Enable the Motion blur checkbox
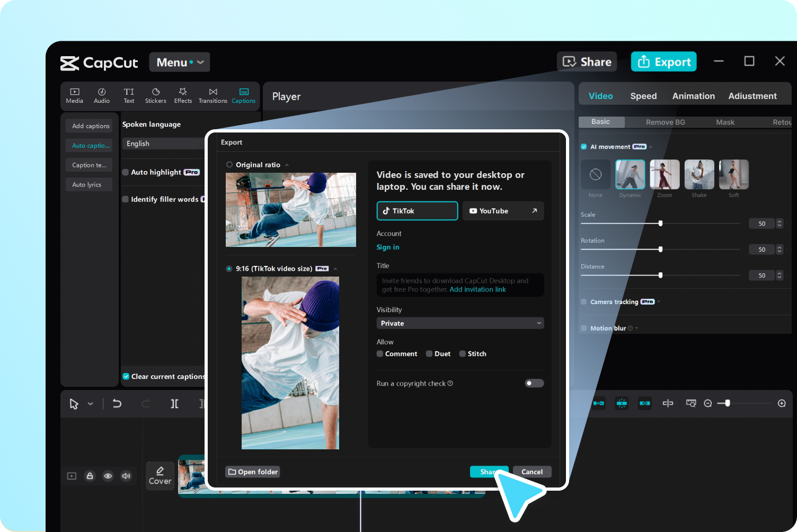This screenshot has height=532, width=797. click(584, 328)
